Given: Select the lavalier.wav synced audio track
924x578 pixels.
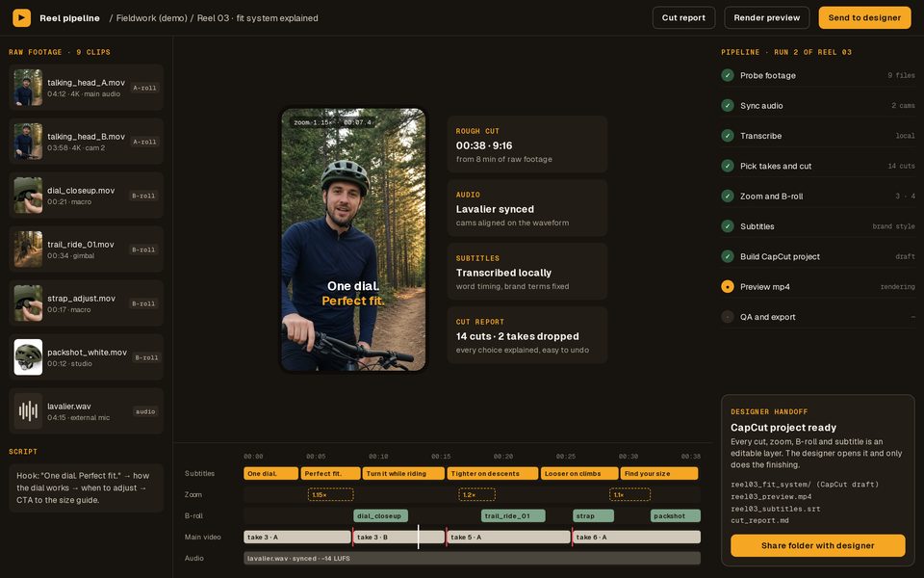Looking at the screenshot, I should point(472,558).
